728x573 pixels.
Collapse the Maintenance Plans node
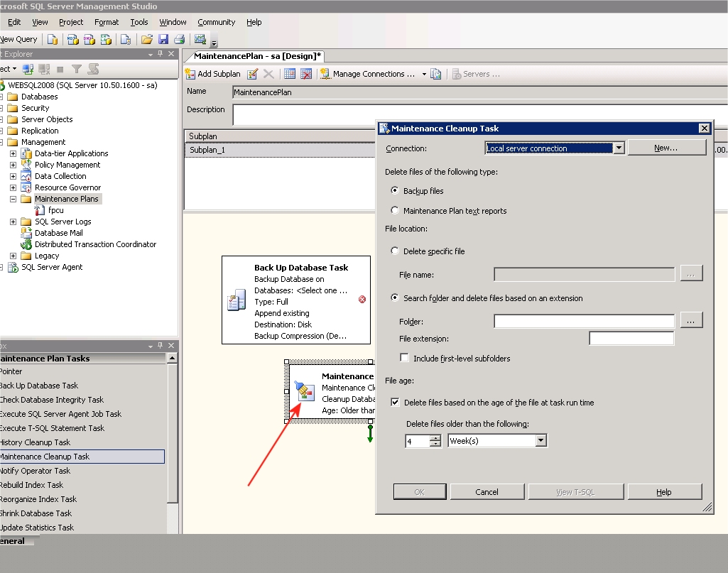[13, 199]
